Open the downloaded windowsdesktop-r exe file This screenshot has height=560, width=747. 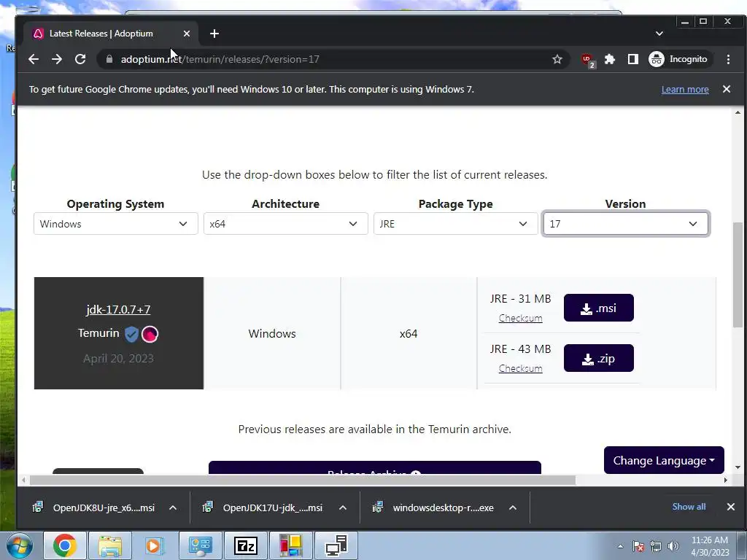tap(434, 507)
